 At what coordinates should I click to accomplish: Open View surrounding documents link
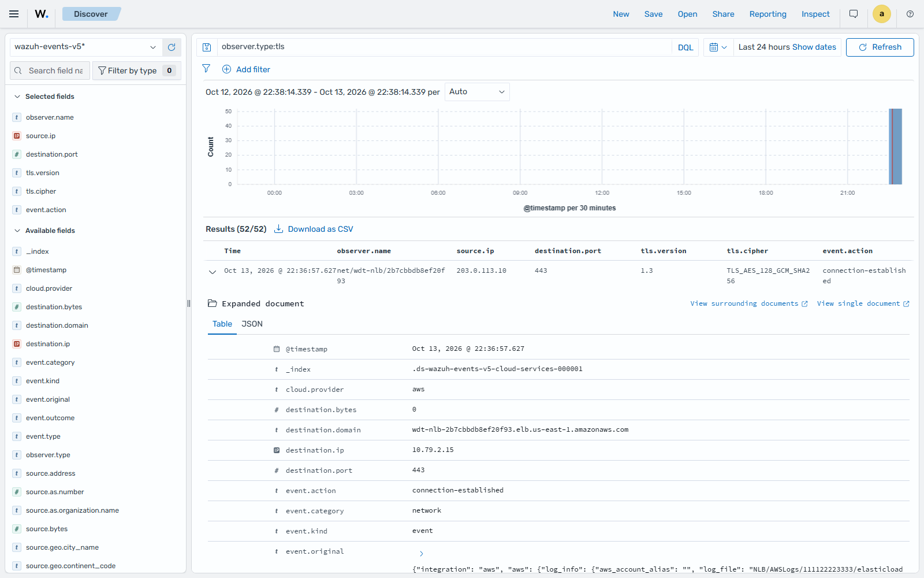click(x=749, y=303)
